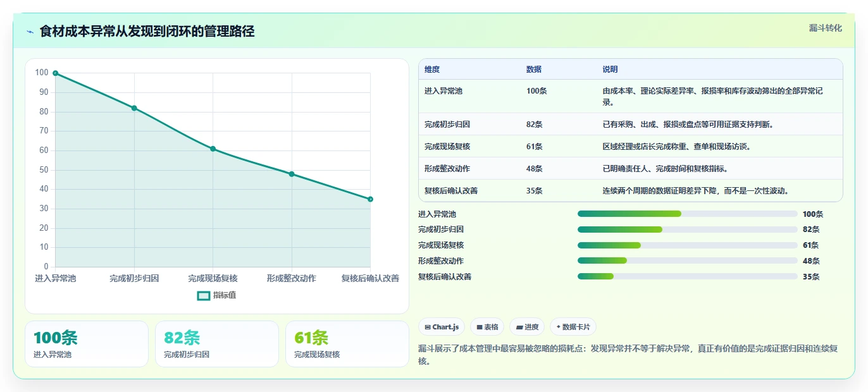
Task: Select the 数据卡片 tag chip
Action: click(x=573, y=327)
